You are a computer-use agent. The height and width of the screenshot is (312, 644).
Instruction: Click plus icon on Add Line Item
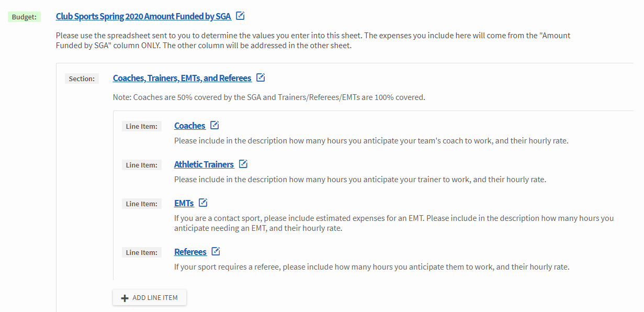pyautogui.click(x=125, y=298)
